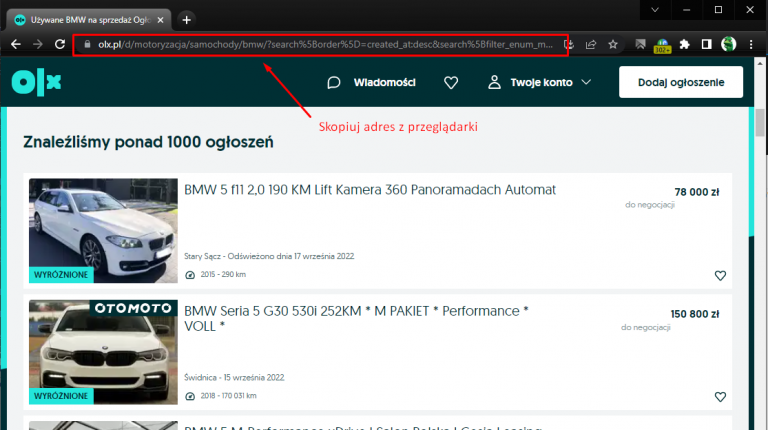Open the white BMW 5 f11 thumbnail

(103, 231)
